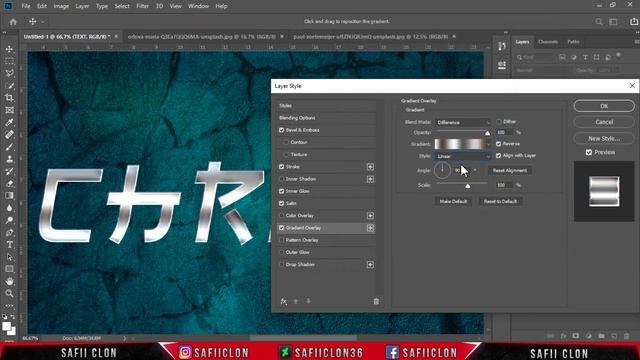Enable the Contour checkbox

click(286, 142)
